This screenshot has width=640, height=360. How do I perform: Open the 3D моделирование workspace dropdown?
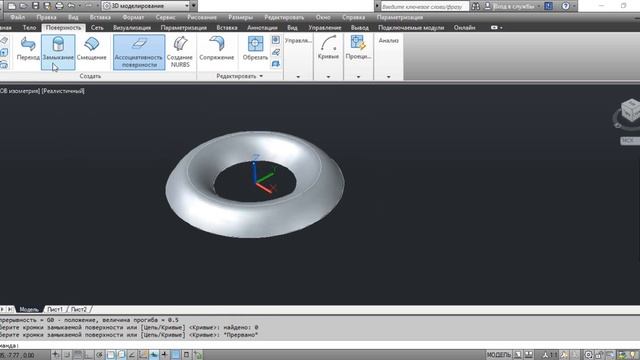[146, 6]
